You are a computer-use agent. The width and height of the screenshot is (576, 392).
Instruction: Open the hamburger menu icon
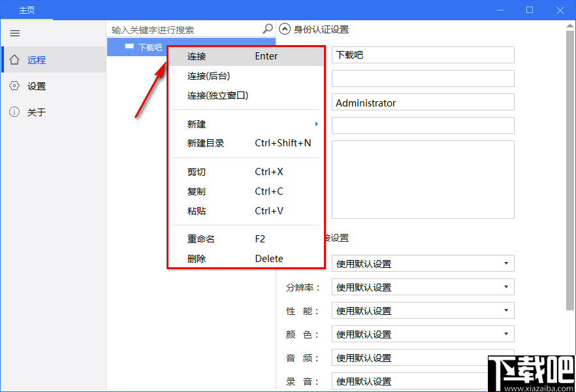coord(14,33)
